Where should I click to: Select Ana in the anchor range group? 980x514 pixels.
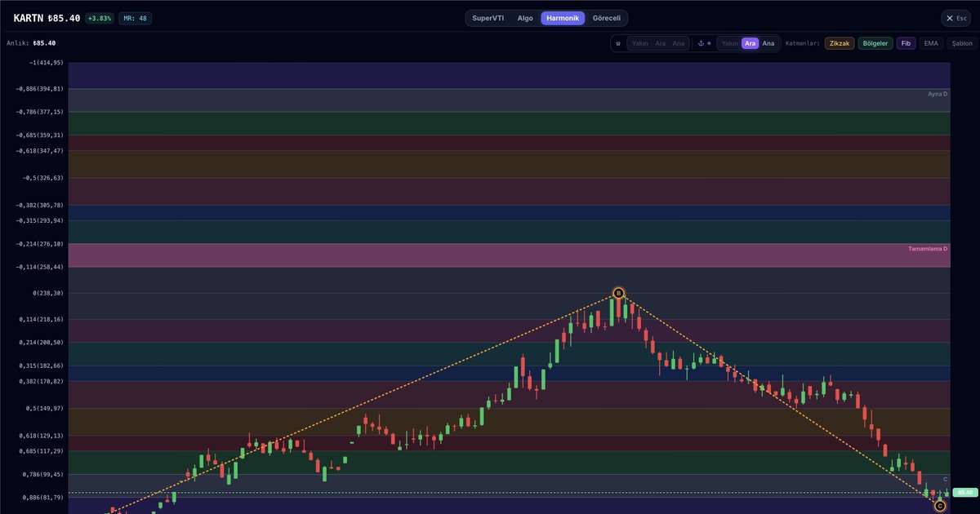tap(768, 43)
